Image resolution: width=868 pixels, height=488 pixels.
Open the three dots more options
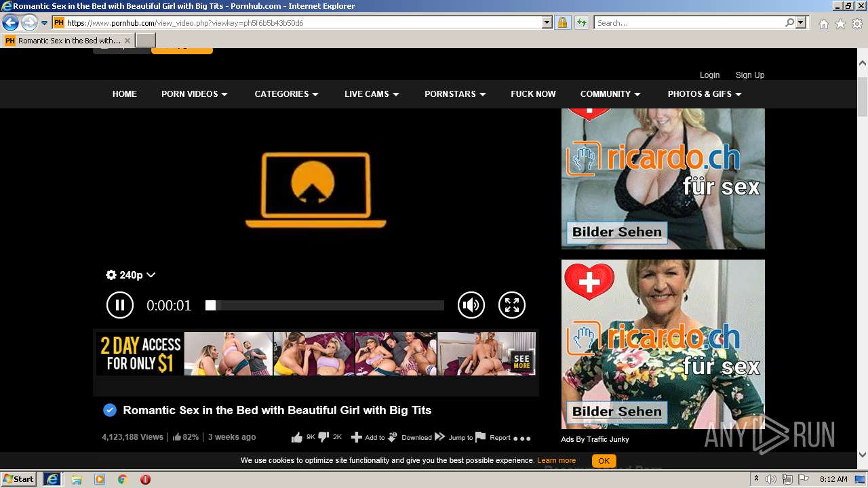(521, 439)
